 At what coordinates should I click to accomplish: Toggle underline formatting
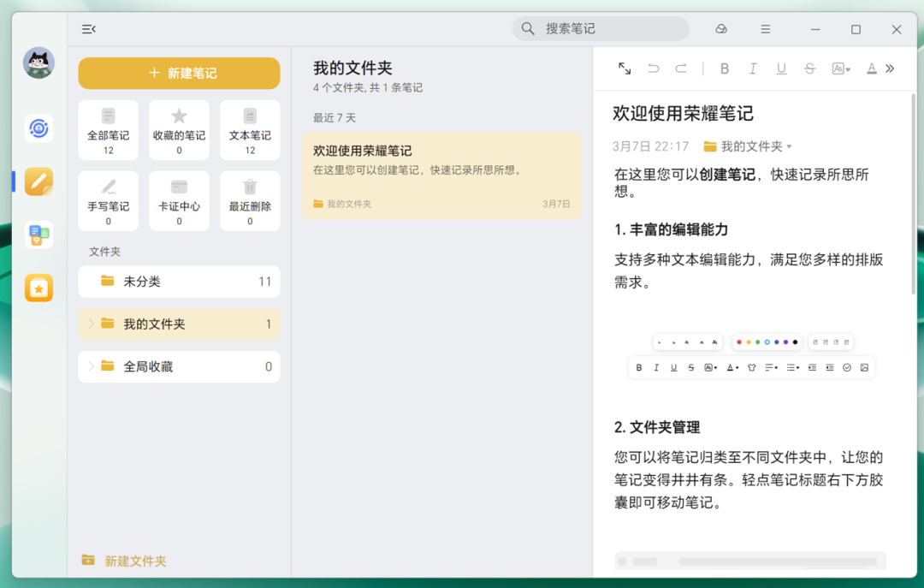tap(781, 68)
